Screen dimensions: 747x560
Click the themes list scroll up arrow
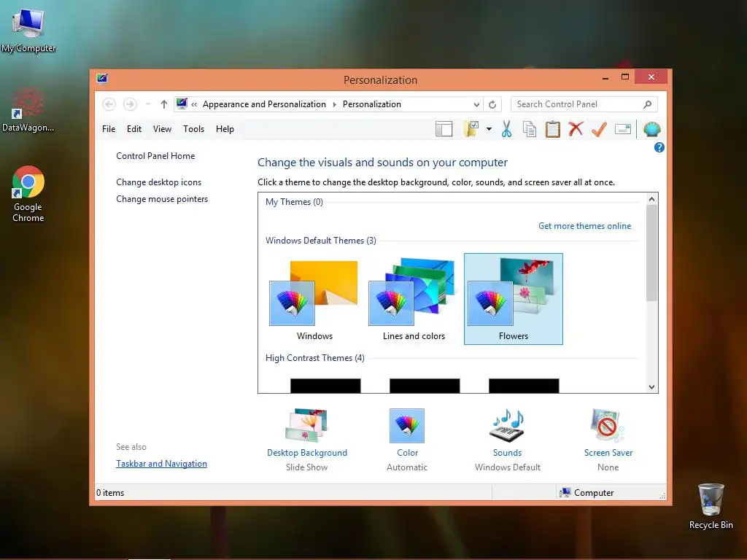pos(651,199)
